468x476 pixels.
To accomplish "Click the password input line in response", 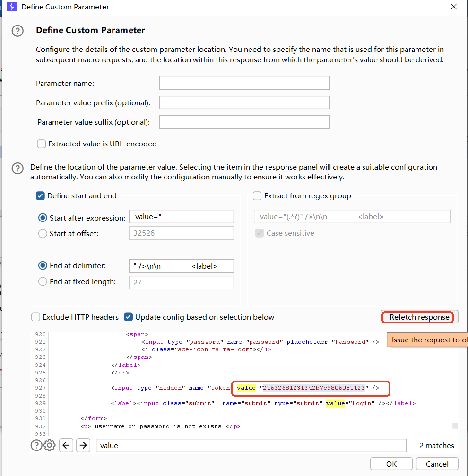I will click(x=260, y=342).
